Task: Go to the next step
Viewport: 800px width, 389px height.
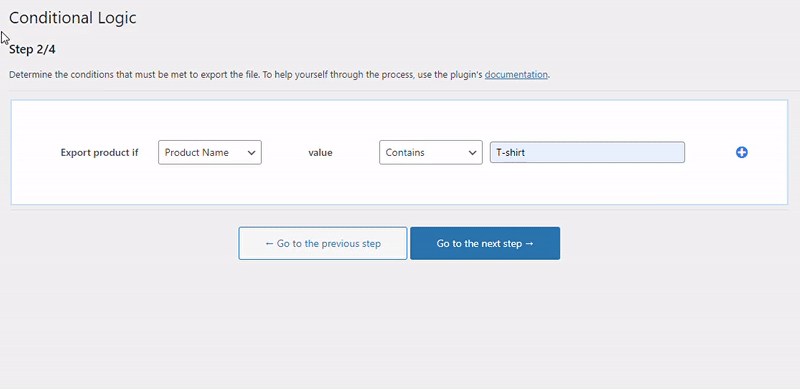Action: 485,244
